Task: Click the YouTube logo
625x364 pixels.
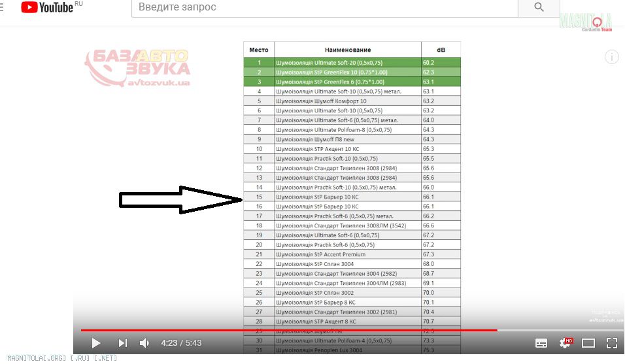Action: click(47, 7)
